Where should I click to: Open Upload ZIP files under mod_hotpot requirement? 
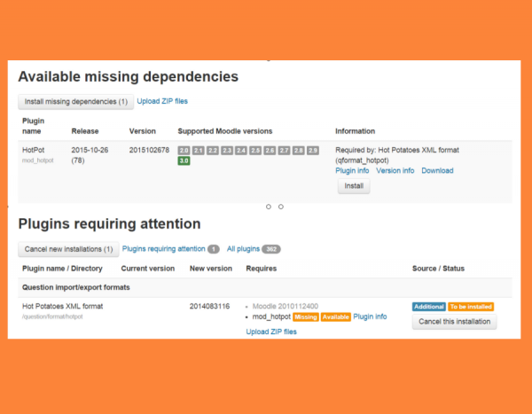271,332
